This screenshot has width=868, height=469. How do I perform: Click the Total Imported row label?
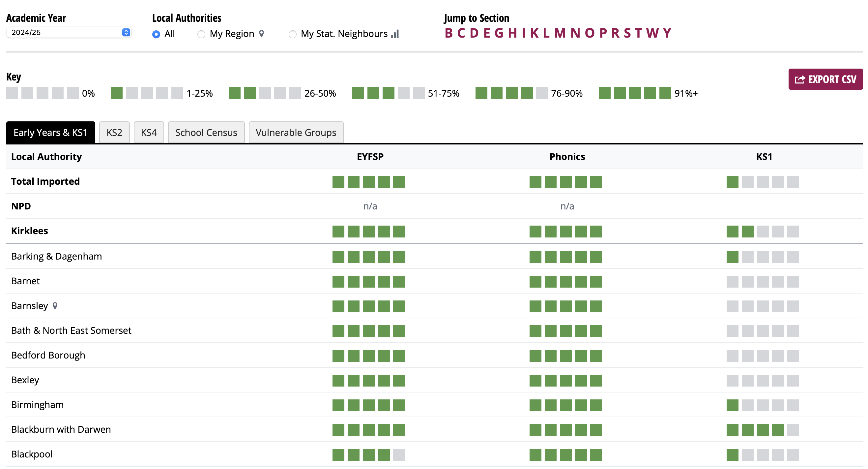click(x=45, y=181)
